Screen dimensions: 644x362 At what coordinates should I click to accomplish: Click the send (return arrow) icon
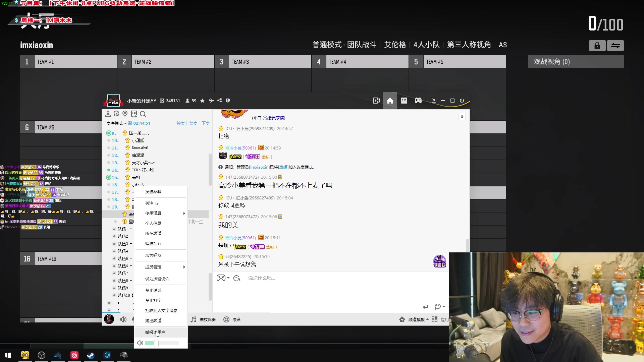click(425, 307)
